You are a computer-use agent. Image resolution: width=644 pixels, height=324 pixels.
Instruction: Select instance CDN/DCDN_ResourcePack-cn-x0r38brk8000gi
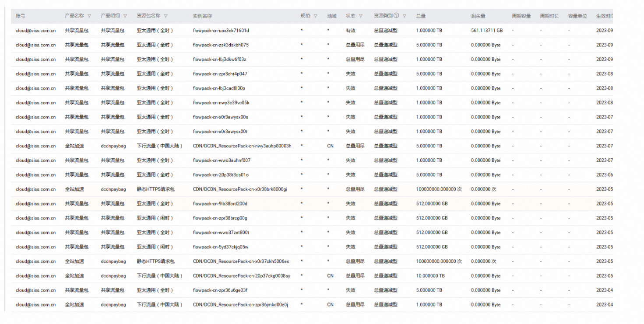click(x=240, y=189)
